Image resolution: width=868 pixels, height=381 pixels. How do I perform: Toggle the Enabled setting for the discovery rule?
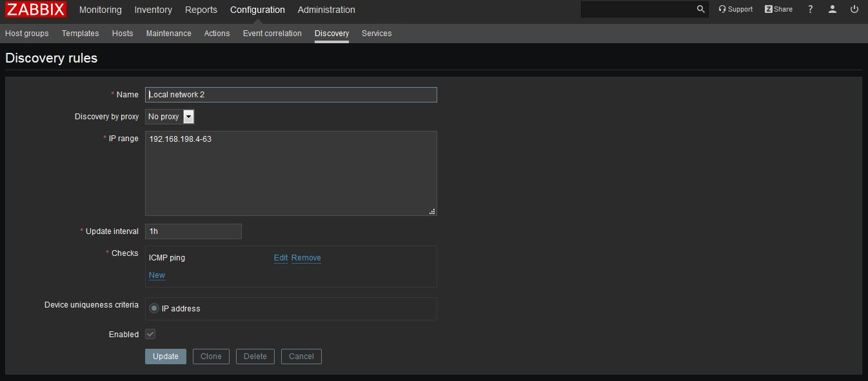[x=150, y=334]
